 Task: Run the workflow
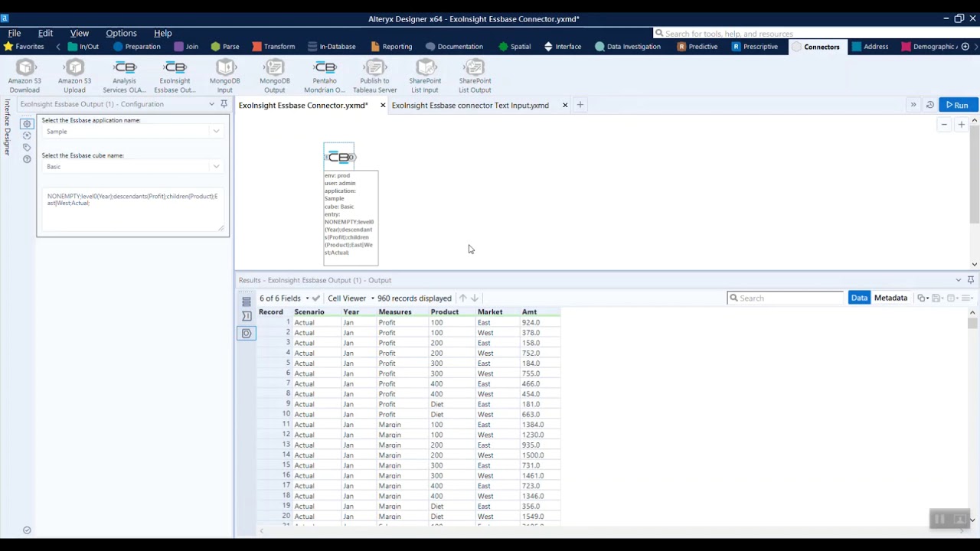click(x=958, y=105)
